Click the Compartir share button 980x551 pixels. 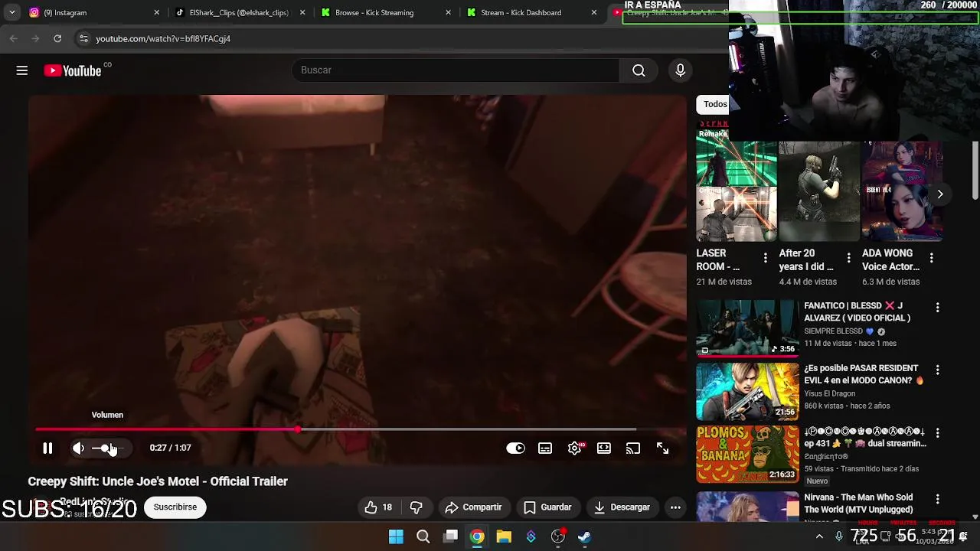pos(474,507)
